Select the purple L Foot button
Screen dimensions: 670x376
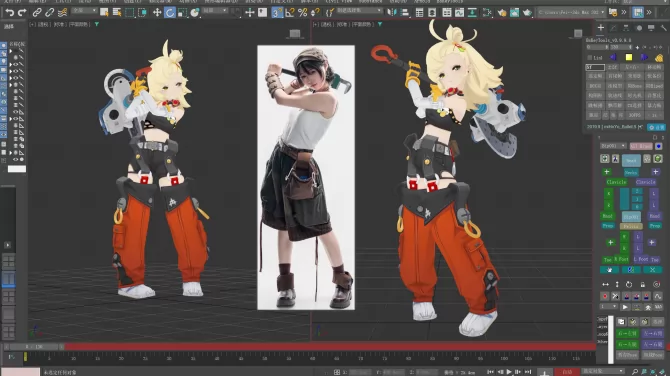pos(641,259)
